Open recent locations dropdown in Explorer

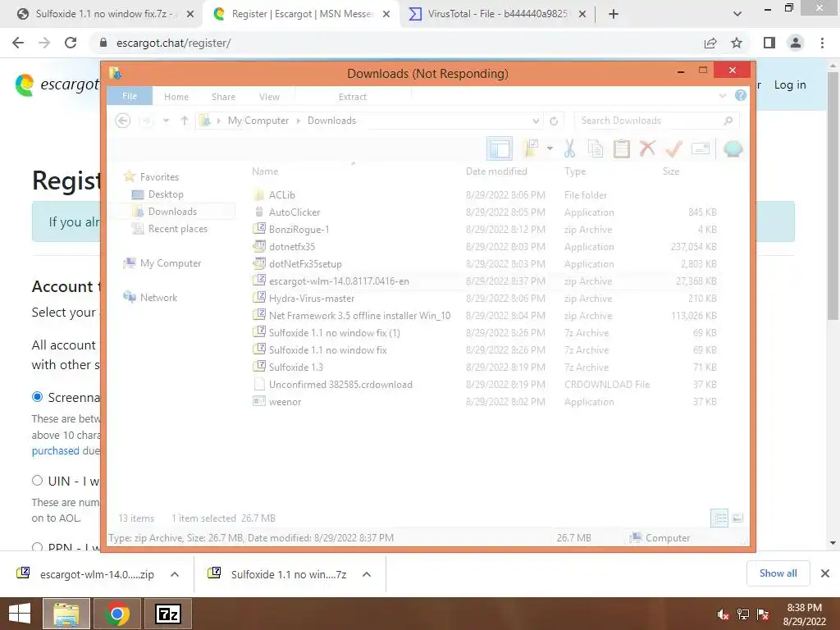point(166,121)
